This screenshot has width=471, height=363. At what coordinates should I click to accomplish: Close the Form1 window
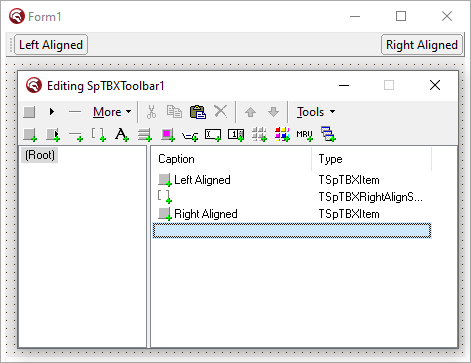[x=447, y=16]
